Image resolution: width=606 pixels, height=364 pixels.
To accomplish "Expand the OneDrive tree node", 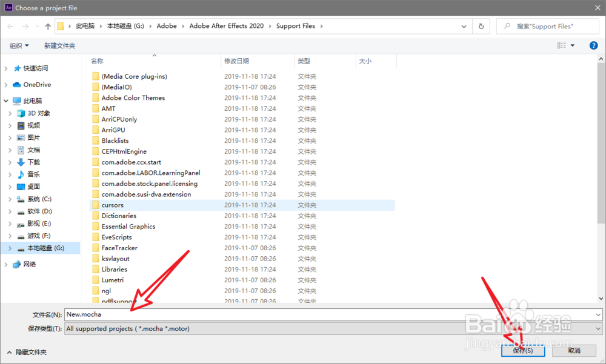I will [6, 85].
